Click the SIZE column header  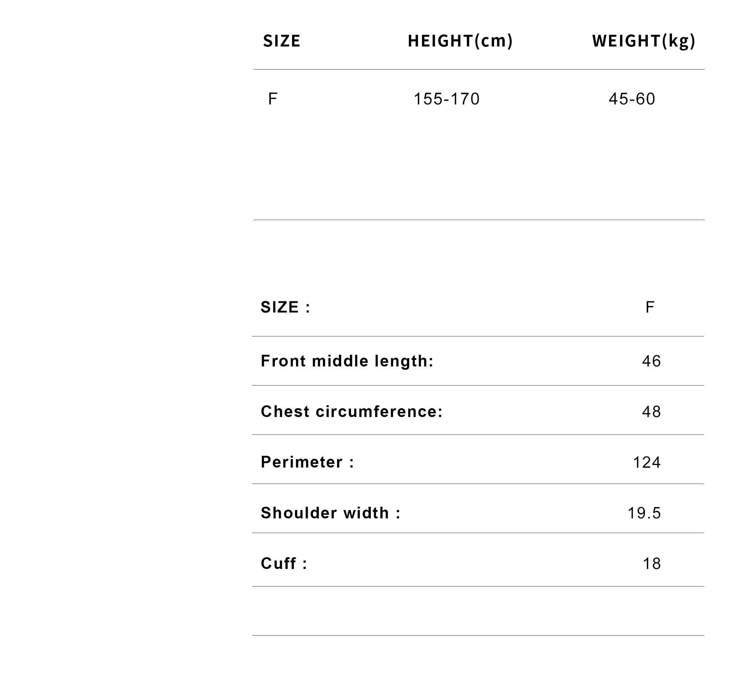[x=281, y=41]
